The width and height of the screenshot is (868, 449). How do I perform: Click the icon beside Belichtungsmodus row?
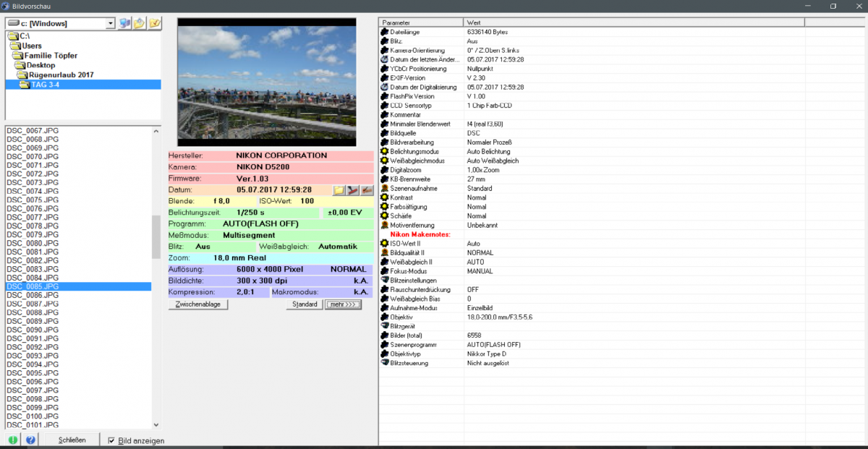(385, 152)
